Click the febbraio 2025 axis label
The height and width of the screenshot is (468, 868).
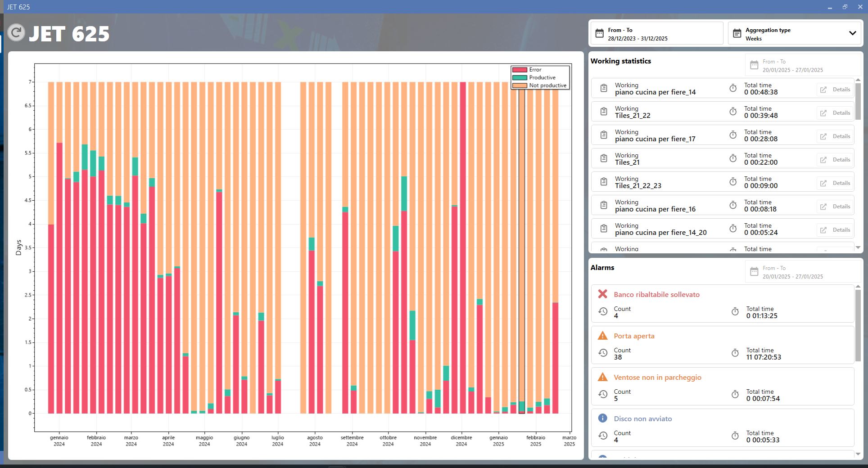point(536,441)
